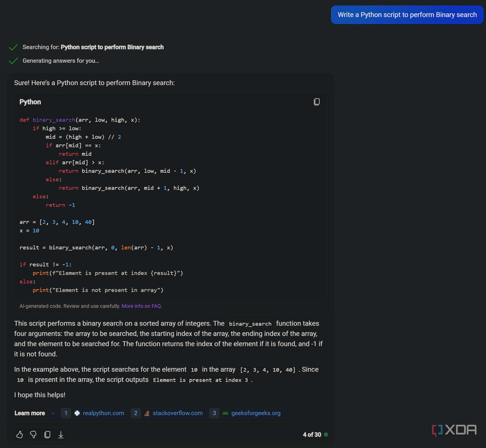The width and height of the screenshot is (486, 448).
Task: Click the "return -1" code line
Action: pos(61,205)
